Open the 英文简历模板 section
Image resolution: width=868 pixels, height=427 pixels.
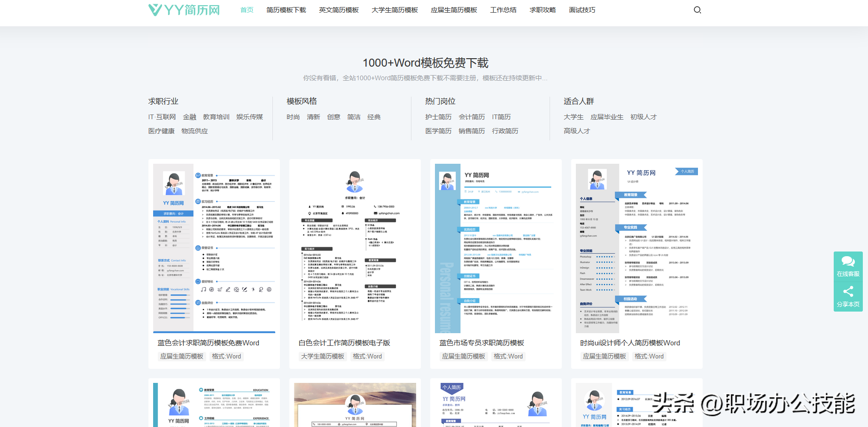coord(340,10)
